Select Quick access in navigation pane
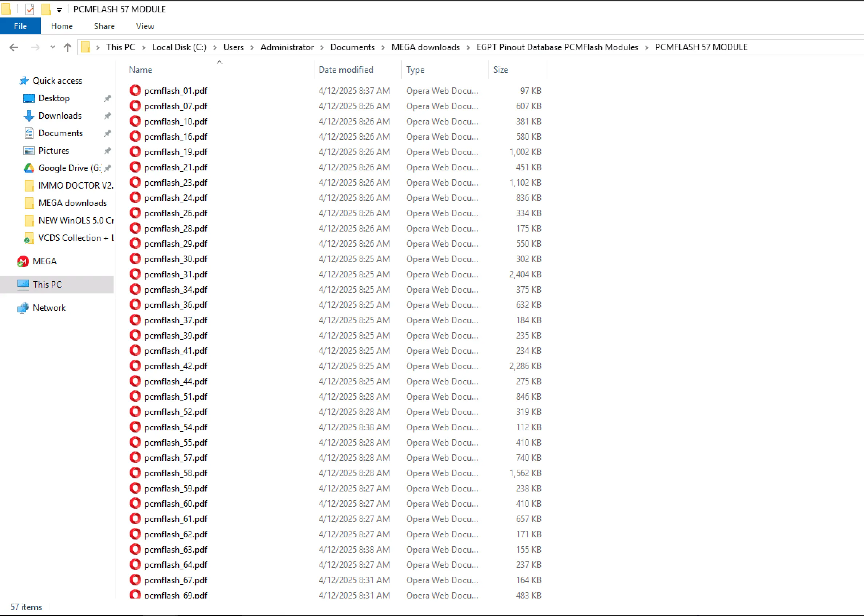The image size is (864, 616). coord(57,81)
